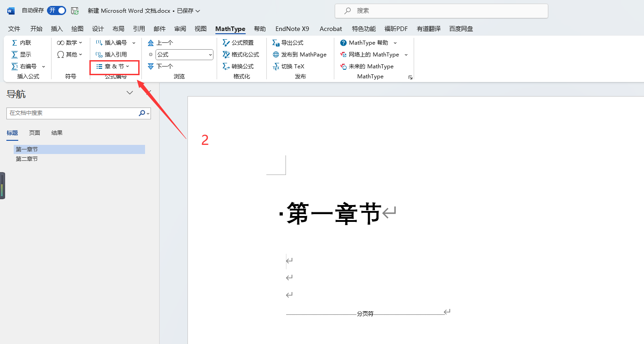Open the 文件 tab
This screenshot has height=344, width=644.
14,29
